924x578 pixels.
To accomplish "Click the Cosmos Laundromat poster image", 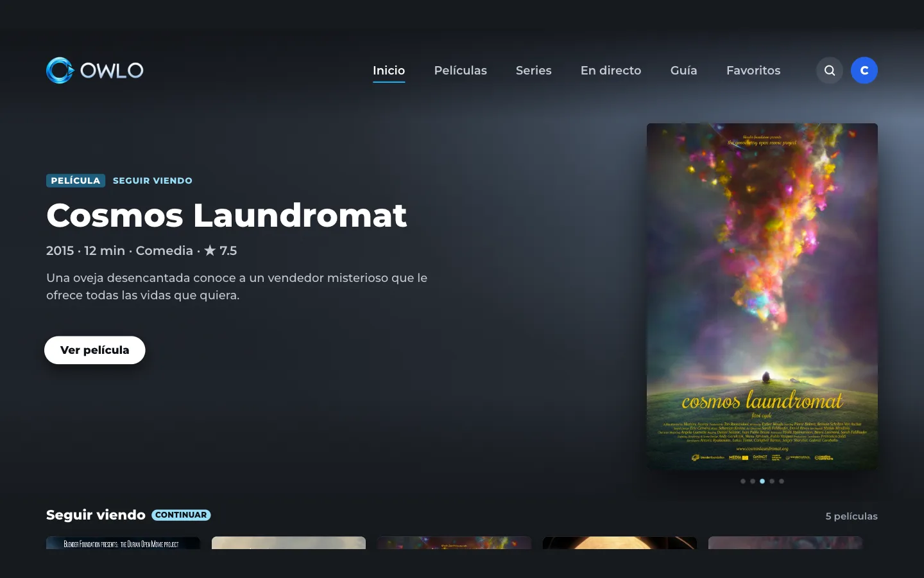I will (x=762, y=297).
